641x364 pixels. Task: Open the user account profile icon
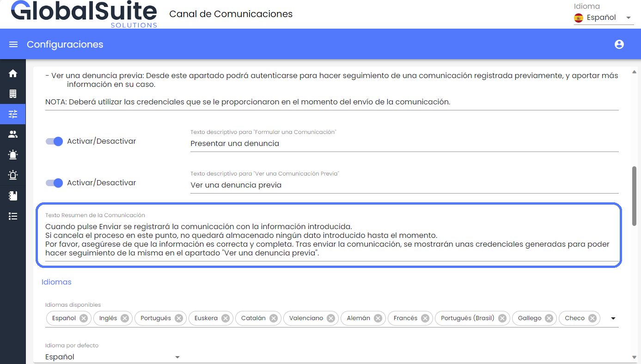[619, 44]
